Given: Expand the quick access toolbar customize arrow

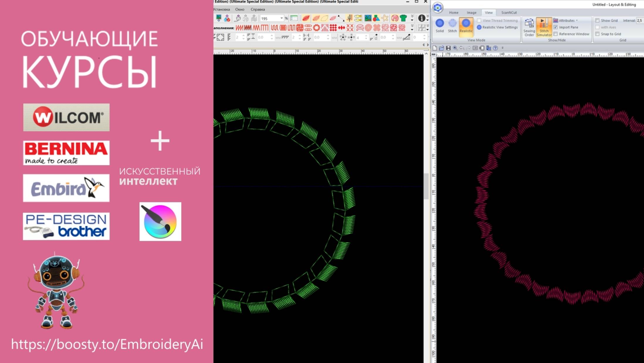Looking at the screenshot, I should [503, 48].
